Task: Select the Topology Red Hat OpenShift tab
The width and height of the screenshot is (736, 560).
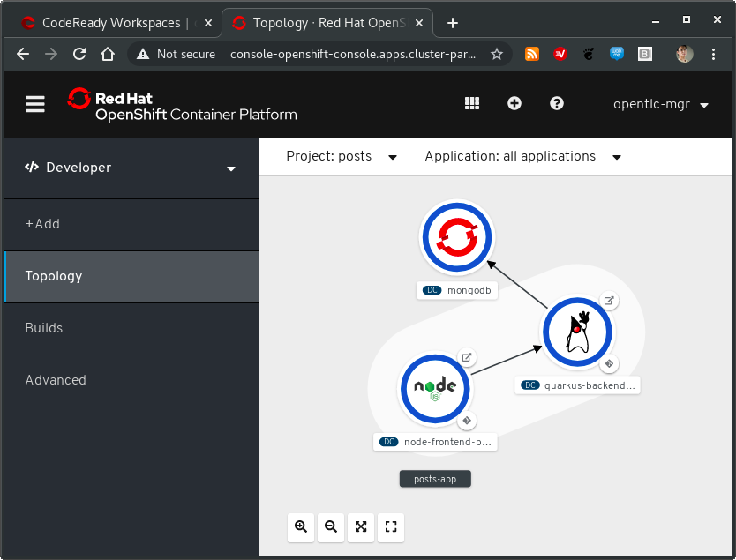Action: pyautogui.click(x=327, y=23)
